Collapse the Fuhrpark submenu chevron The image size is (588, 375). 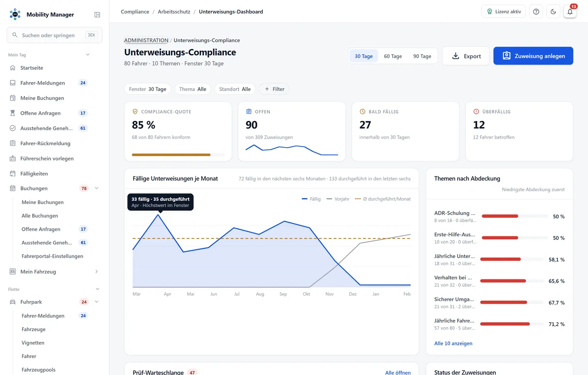[x=96, y=302]
